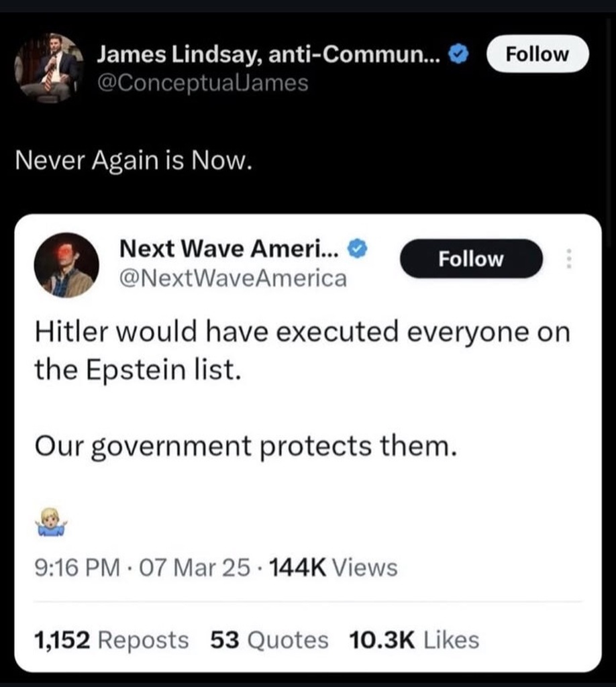Show the 1,152 Reposts list
This screenshot has height=687, width=616.
coord(111,639)
